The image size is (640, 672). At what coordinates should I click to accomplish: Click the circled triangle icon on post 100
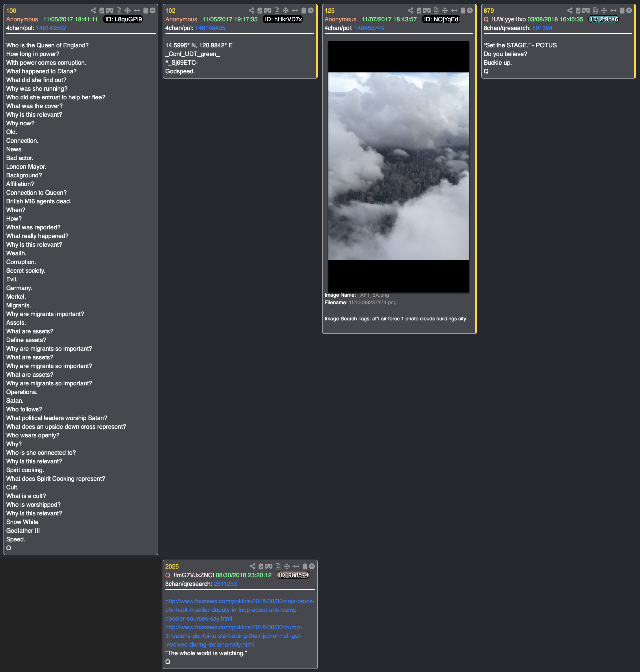point(152,11)
